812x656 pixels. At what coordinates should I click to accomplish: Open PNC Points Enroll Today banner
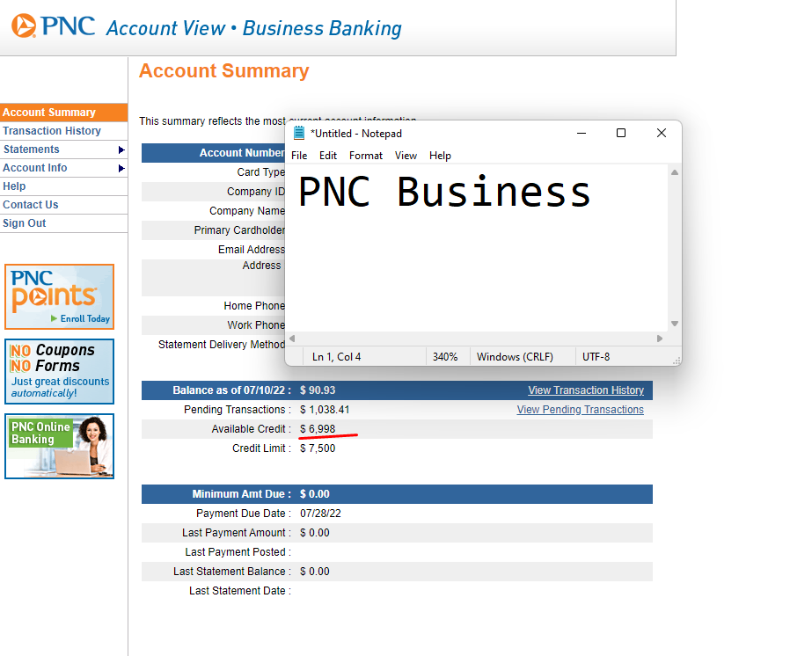pyautogui.click(x=59, y=296)
